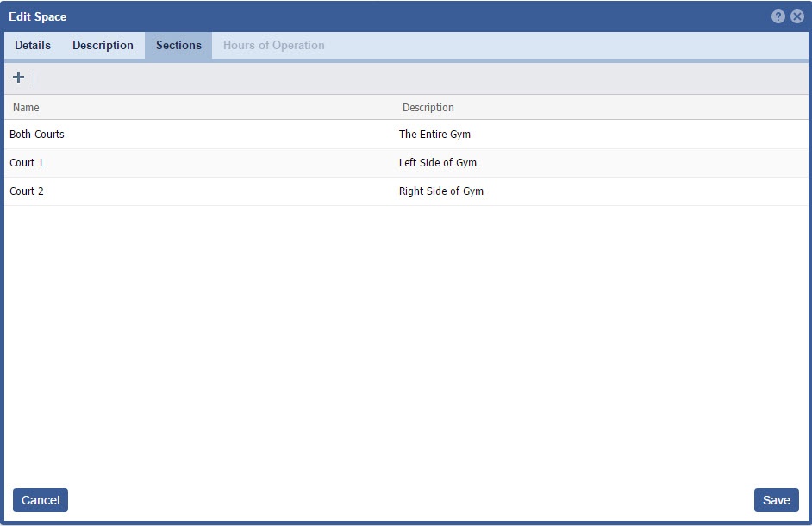Save the space changes

click(776, 500)
